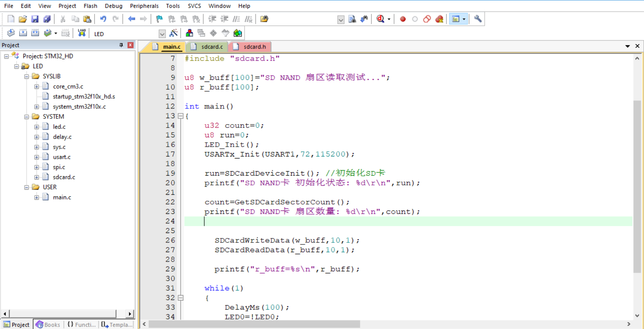Click the Project panel horizontal scrollbar thumb
The image size is (644, 329).
point(63,314)
